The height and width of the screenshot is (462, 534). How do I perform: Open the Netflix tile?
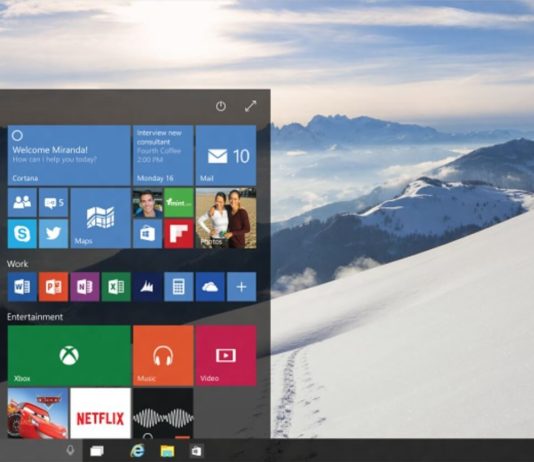(100, 413)
